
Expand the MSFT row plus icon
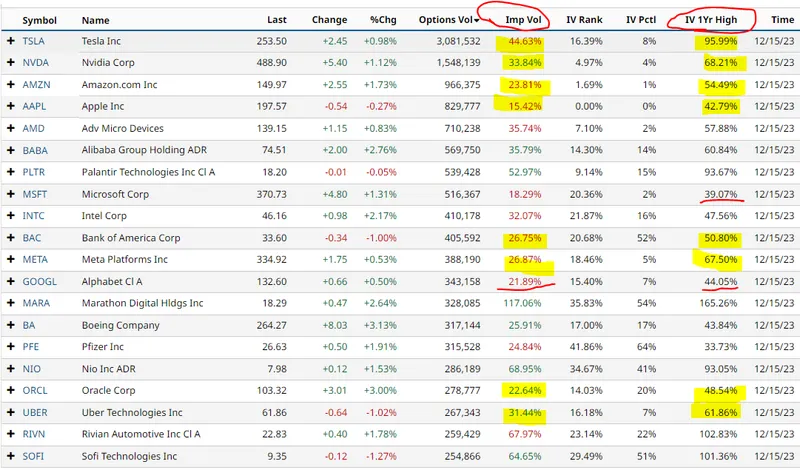click(x=11, y=194)
